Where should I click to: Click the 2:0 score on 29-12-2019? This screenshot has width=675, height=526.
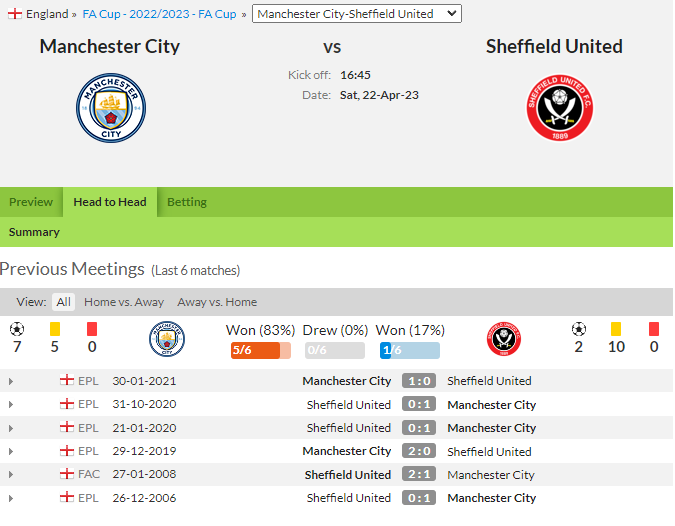point(419,451)
